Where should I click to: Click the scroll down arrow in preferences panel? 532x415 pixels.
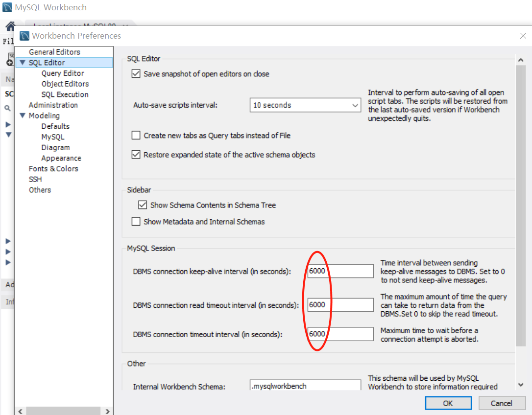[521, 385]
